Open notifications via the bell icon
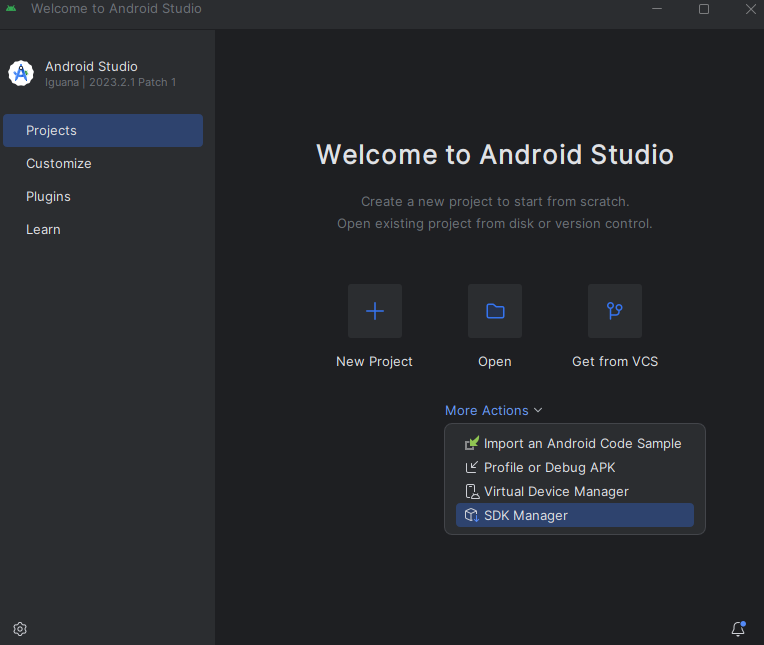764x645 pixels. 738,628
